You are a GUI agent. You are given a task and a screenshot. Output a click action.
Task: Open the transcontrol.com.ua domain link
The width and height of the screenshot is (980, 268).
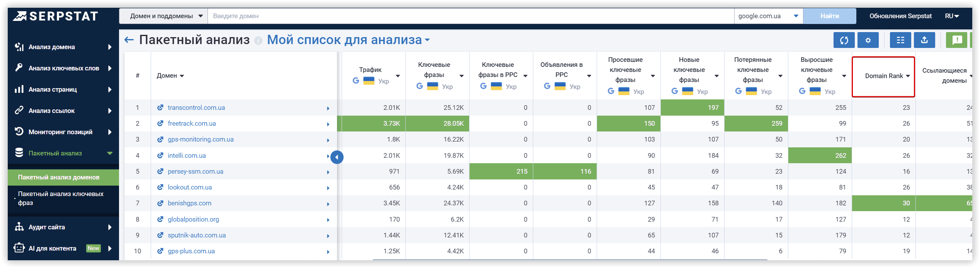pyautogui.click(x=196, y=108)
